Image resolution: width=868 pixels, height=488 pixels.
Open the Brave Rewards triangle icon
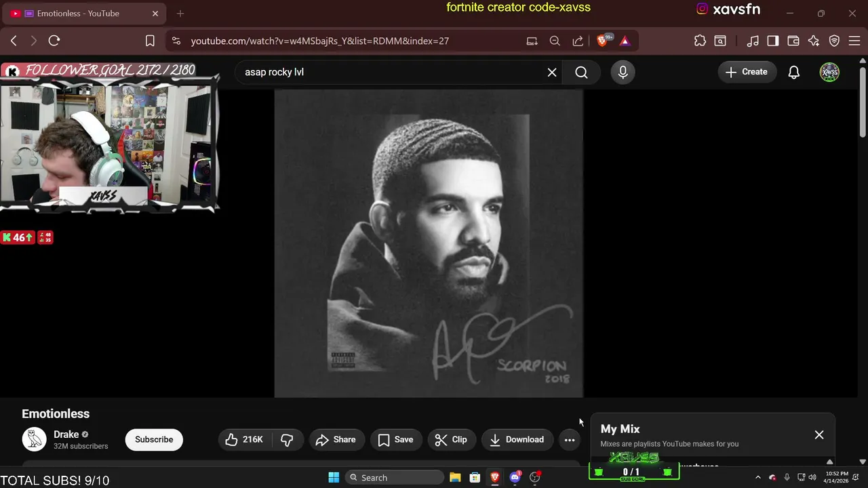tap(625, 41)
